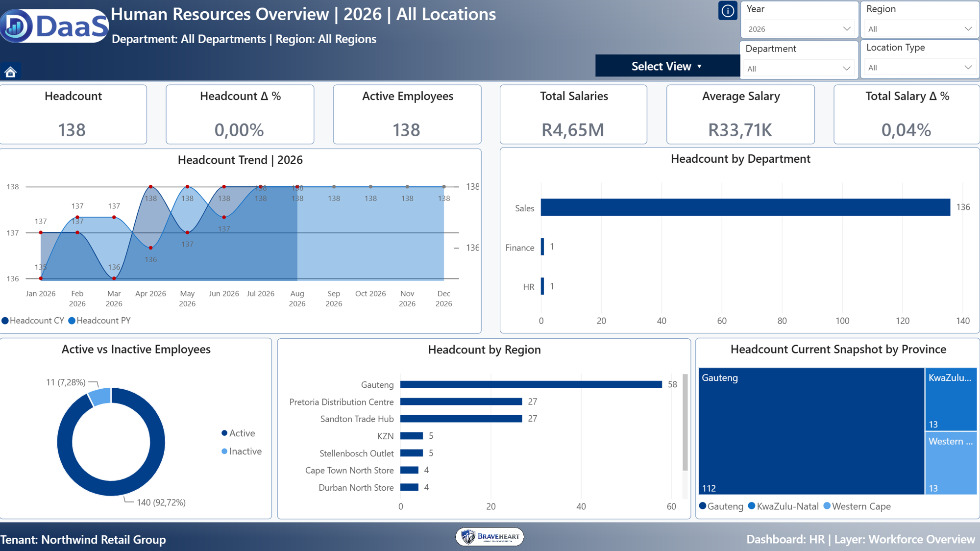The width and height of the screenshot is (980, 551).
Task: Click the Sandton Trade Hub bar
Action: [461, 419]
